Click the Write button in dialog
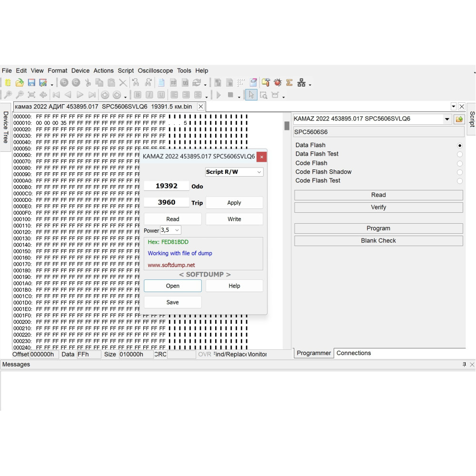 (234, 219)
